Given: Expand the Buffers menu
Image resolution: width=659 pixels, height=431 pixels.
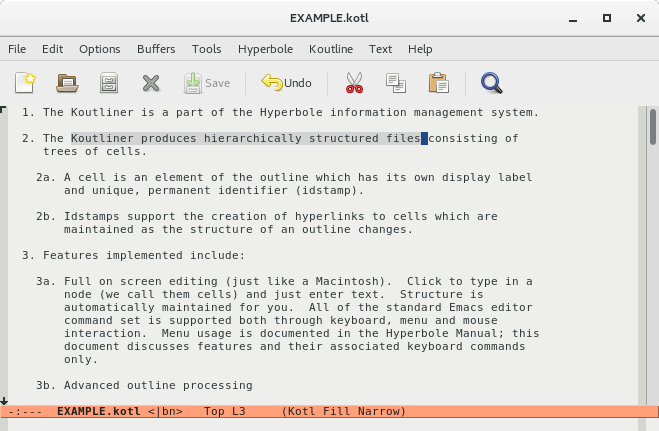Looking at the screenshot, I should [x=156, y=49].
